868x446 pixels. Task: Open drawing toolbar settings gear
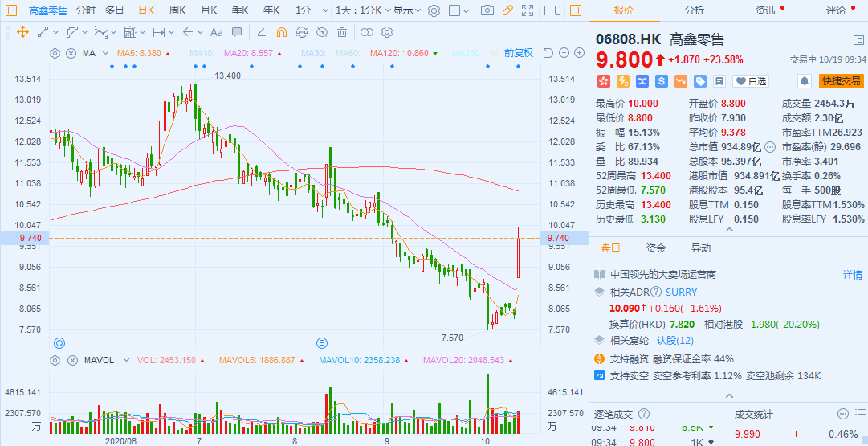tap(387, 32)
